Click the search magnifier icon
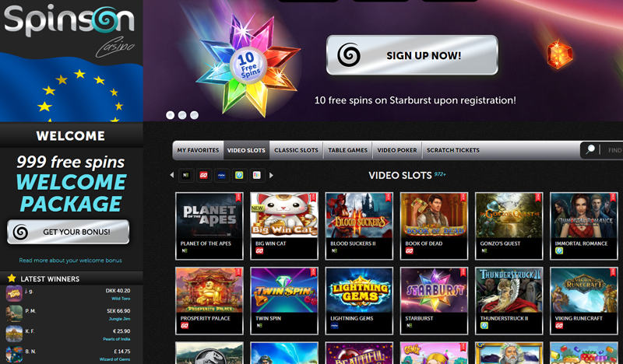Viewport: 623px width, 364px height. point(591,150)
